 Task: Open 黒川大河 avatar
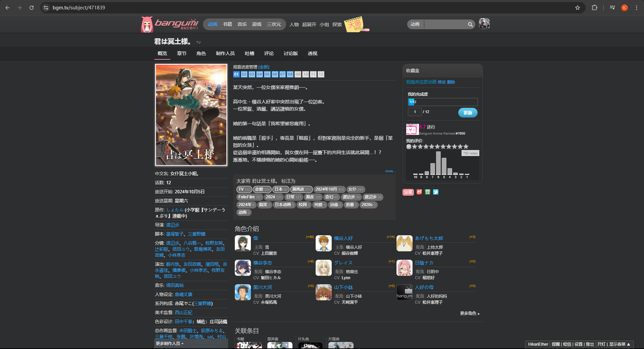point(243,292)
